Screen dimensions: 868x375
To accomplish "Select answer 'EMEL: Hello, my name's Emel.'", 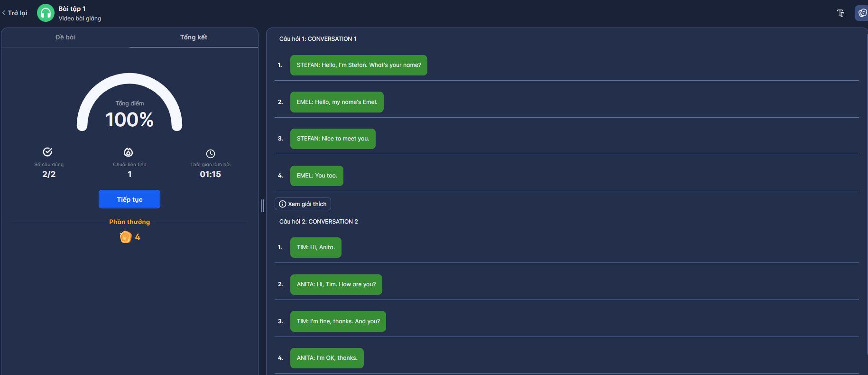I will point(337,102).
